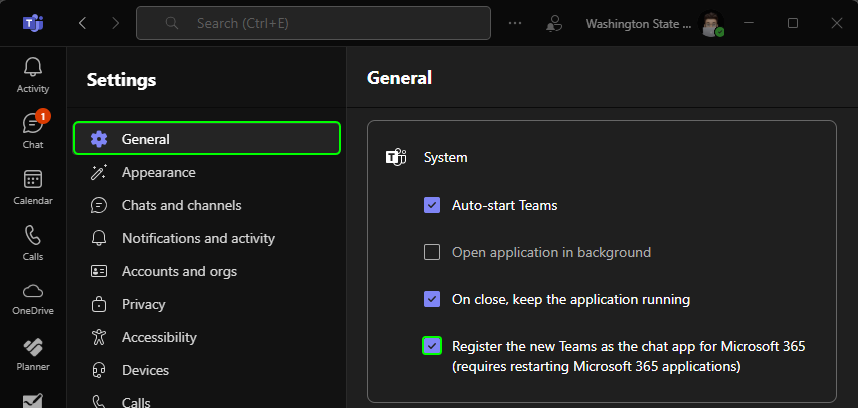This screenshot has height=408, width=858.
Task: Click the System section label
Action: [445, 158]
